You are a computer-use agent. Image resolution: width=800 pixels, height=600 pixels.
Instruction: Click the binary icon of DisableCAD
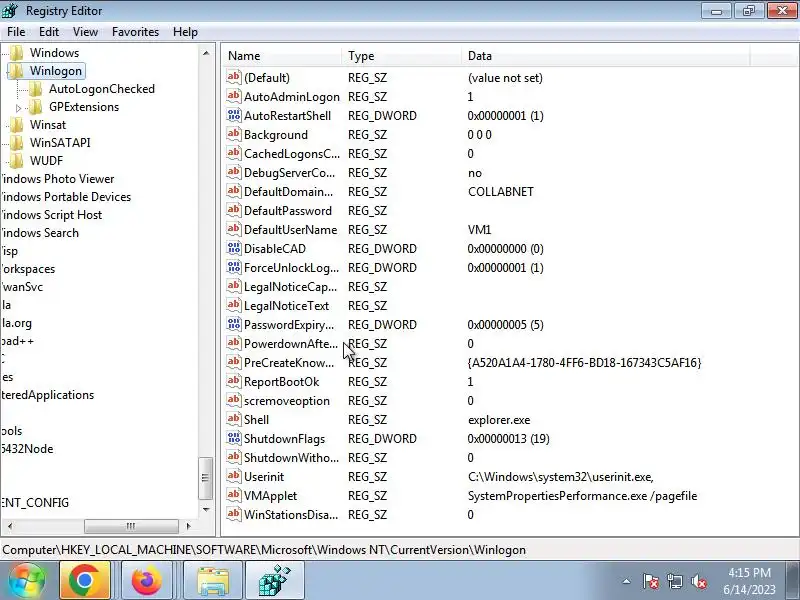point(234,248)
